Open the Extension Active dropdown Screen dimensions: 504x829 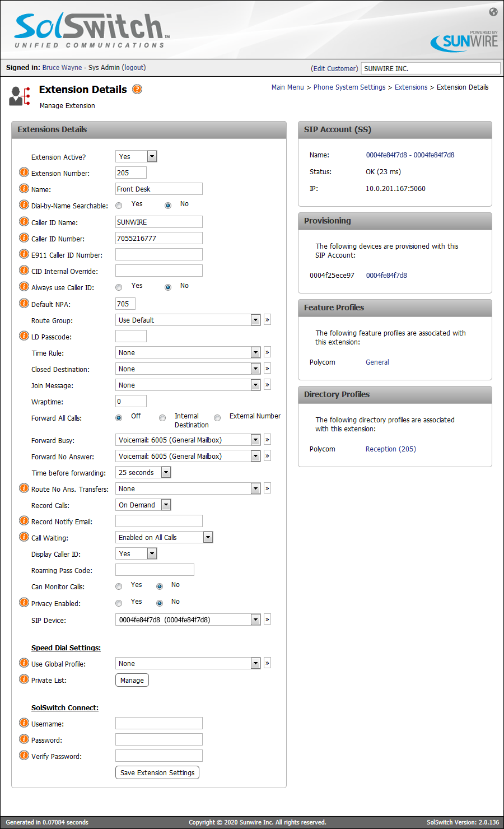[x=136, y=156]
